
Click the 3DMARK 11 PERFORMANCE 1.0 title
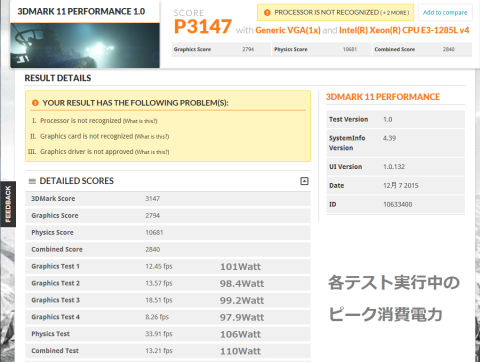click(81, 12)
